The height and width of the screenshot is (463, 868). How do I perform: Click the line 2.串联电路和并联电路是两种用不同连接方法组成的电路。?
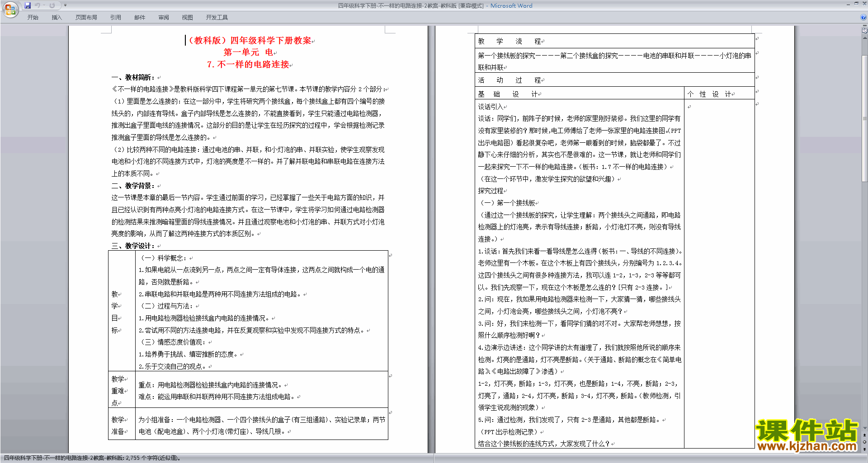[220, 294]
